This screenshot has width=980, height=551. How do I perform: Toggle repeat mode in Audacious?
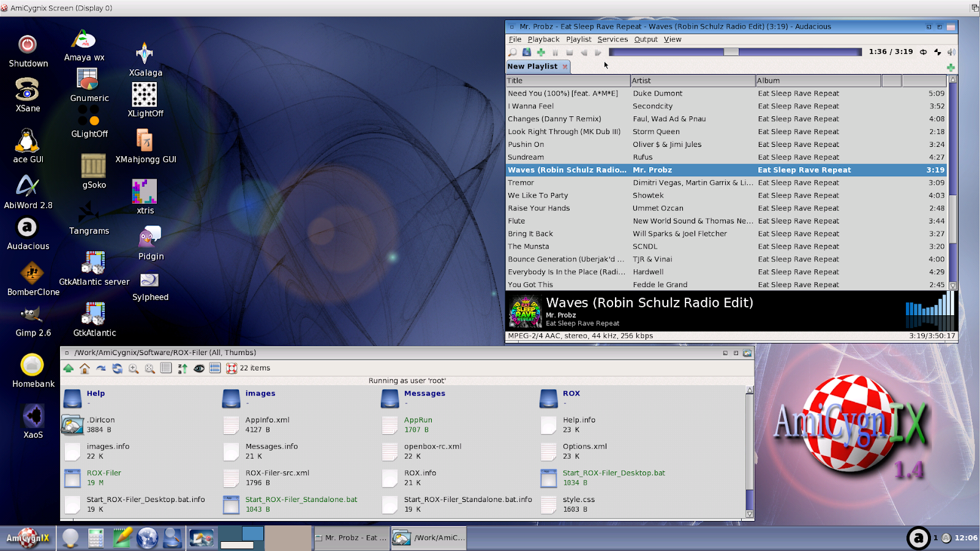[923, 52]
